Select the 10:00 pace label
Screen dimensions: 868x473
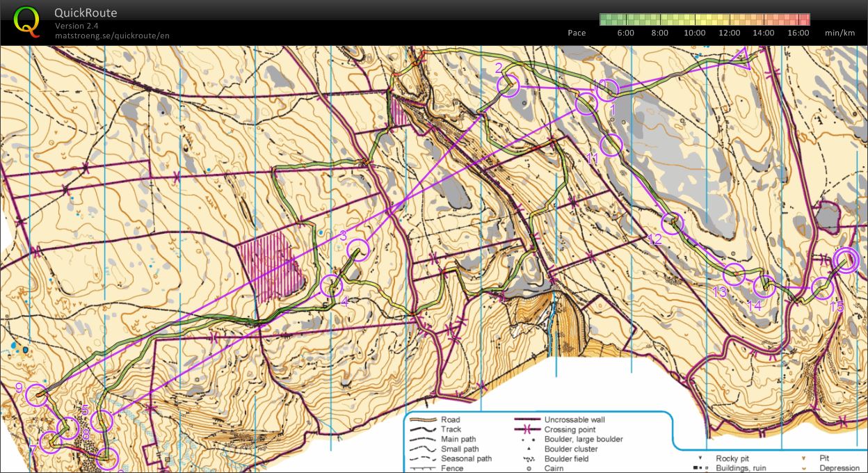pyautogui.click(x=694, y=33)
